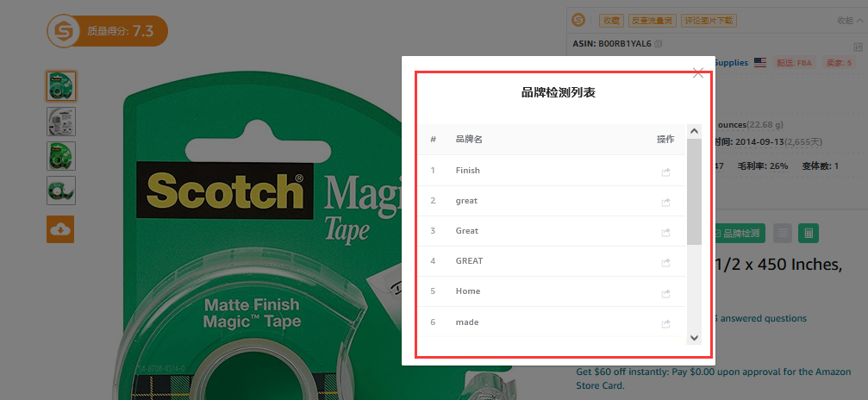This screenshot has width=868, height=400.
Task: Click the share icon in the Finish row
Action: pyautogui.click(x=666, y=172)
